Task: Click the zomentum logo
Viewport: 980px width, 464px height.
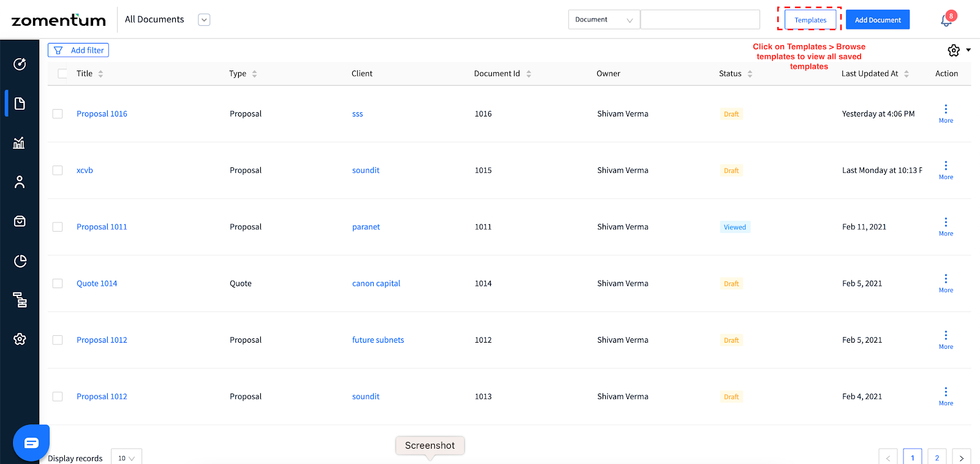Action: (x=59, y=20)
